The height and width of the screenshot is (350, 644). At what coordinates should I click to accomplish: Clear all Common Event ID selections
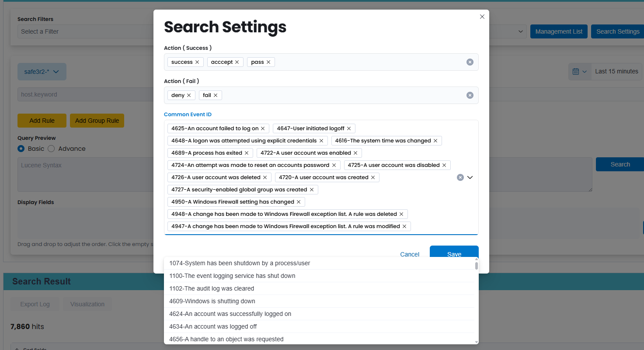[x=460, y=177]
